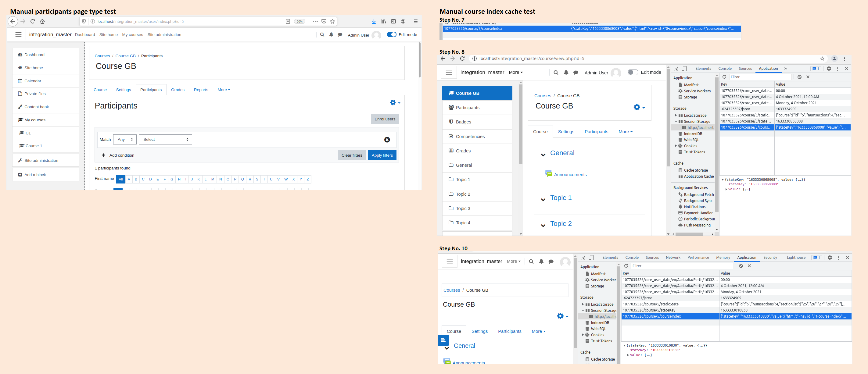Click Enrol users button
Screen dimensions: 868x374
[385, 119]
